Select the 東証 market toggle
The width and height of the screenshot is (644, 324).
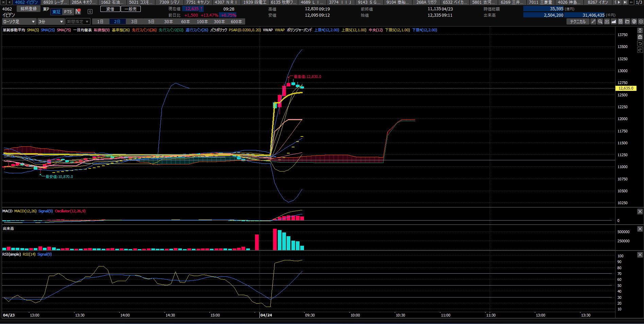(56, 12)
